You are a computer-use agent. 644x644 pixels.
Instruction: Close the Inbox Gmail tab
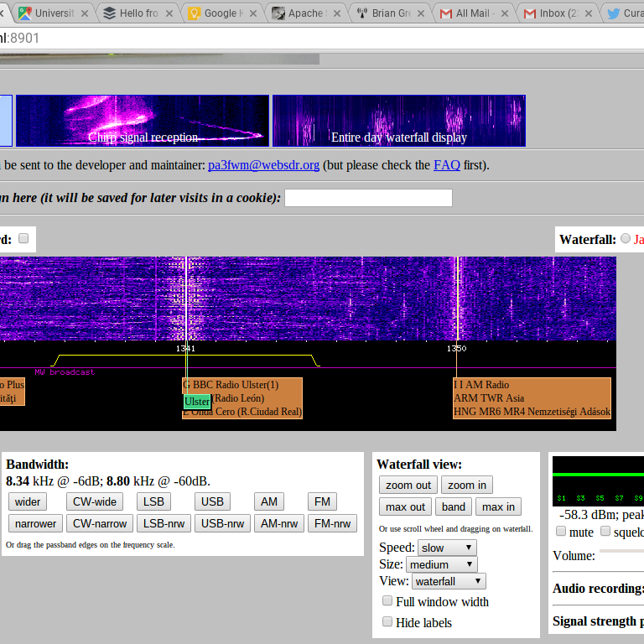[x=589, y=13]
